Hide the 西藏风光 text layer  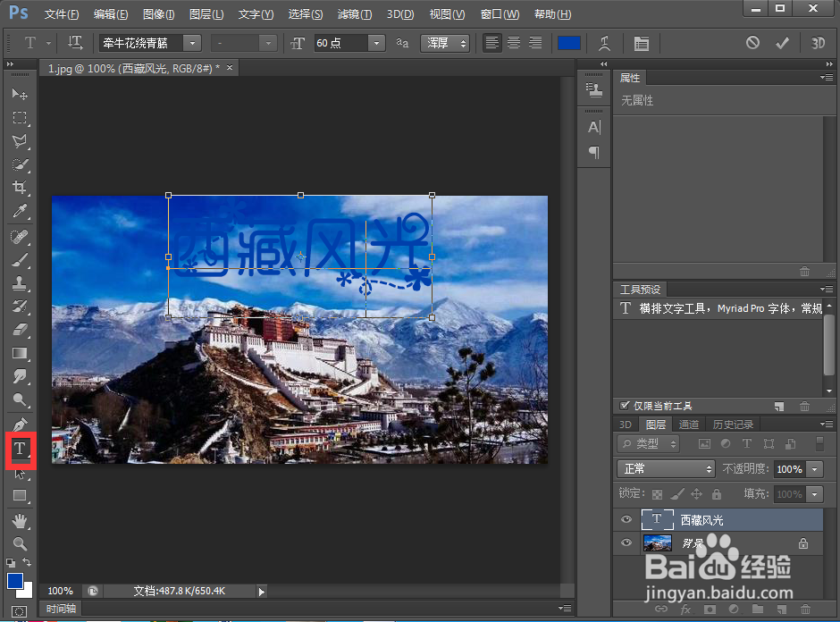tap(626, 519)
